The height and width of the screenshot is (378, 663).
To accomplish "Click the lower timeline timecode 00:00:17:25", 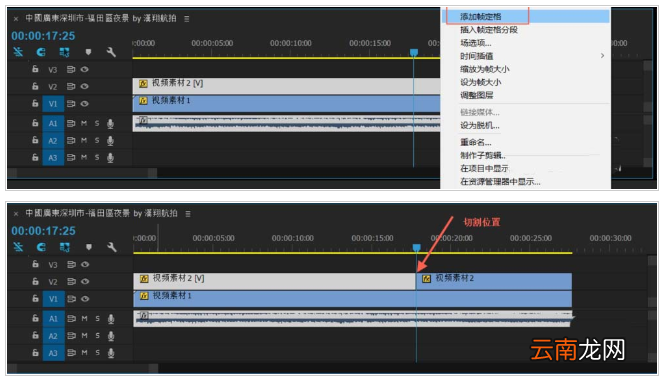I will click(44, 231).
